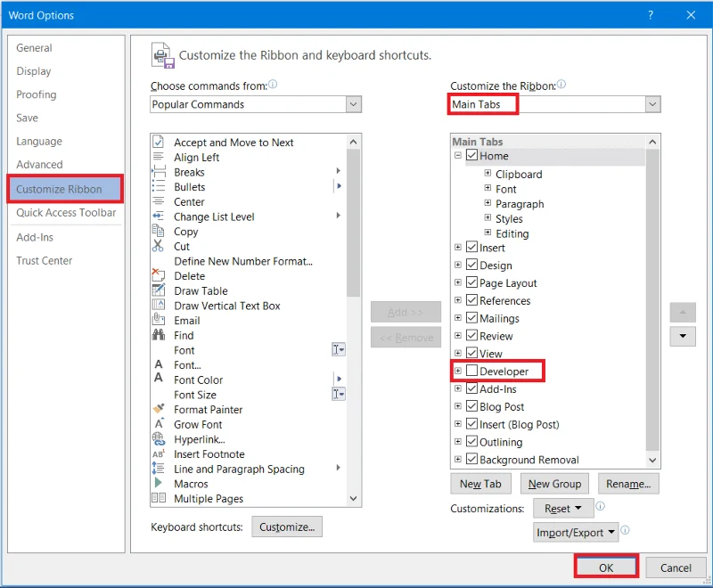
Task: Uncheck the Mailings checkbox
Action: click(x=472, y=318)
